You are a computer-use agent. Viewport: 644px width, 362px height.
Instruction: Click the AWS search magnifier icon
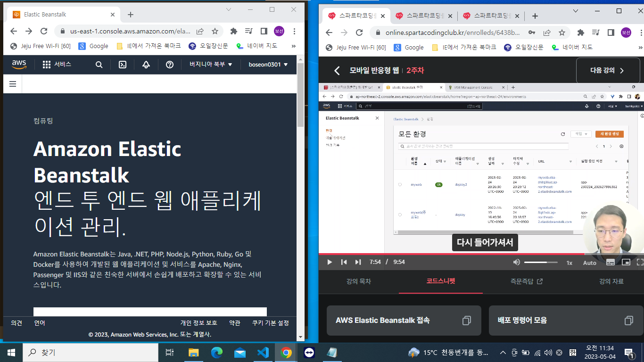[99, 65]
